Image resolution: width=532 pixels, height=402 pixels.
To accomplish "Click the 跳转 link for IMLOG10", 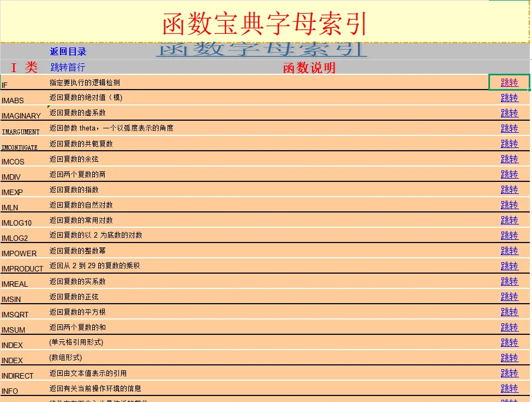I will point(509,220).
